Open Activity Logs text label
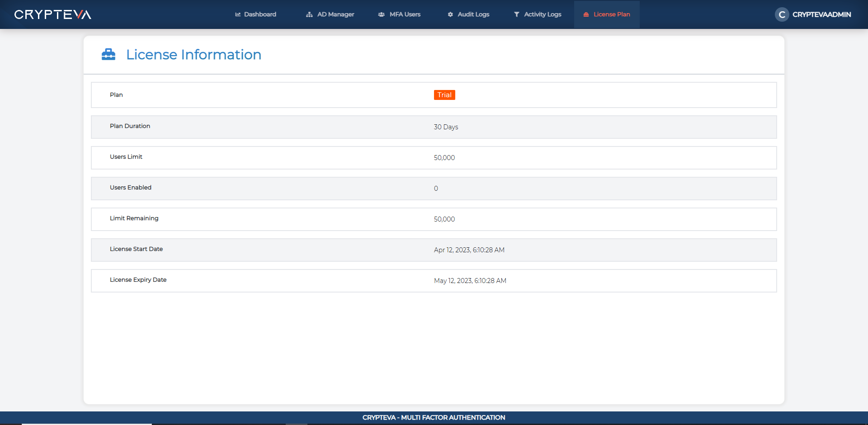This screenshot has height=425, width=868. (x=542, y=14)
